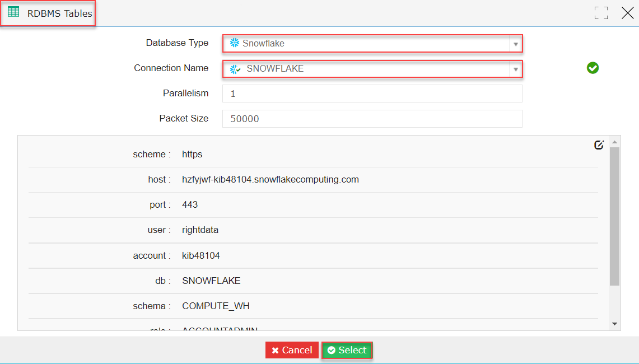This screenshot has height=364, width=639.
Task: Click the vertical scrollbar thumb in details panel
Action: [614, 216]
